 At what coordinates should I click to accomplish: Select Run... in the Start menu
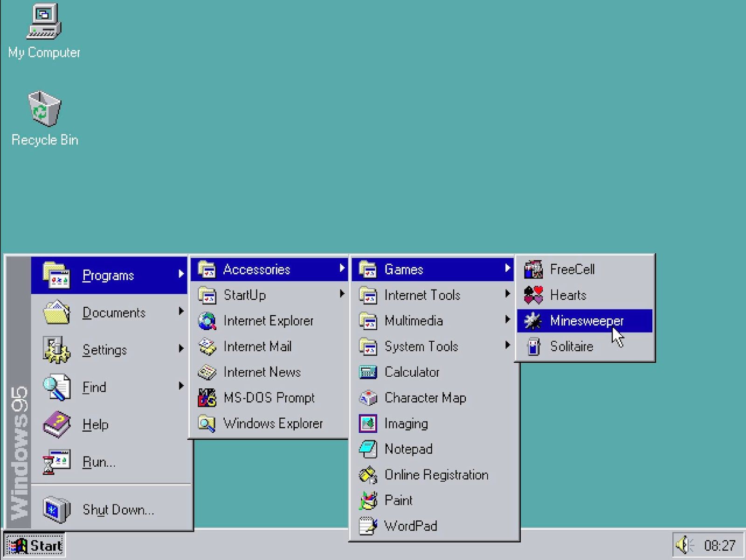pyautogui.click(x=111, y=462)
